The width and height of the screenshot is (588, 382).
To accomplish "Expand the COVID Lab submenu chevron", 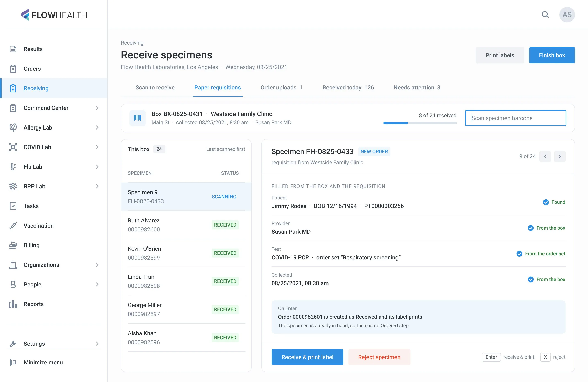I will click(x=97, y=147).
